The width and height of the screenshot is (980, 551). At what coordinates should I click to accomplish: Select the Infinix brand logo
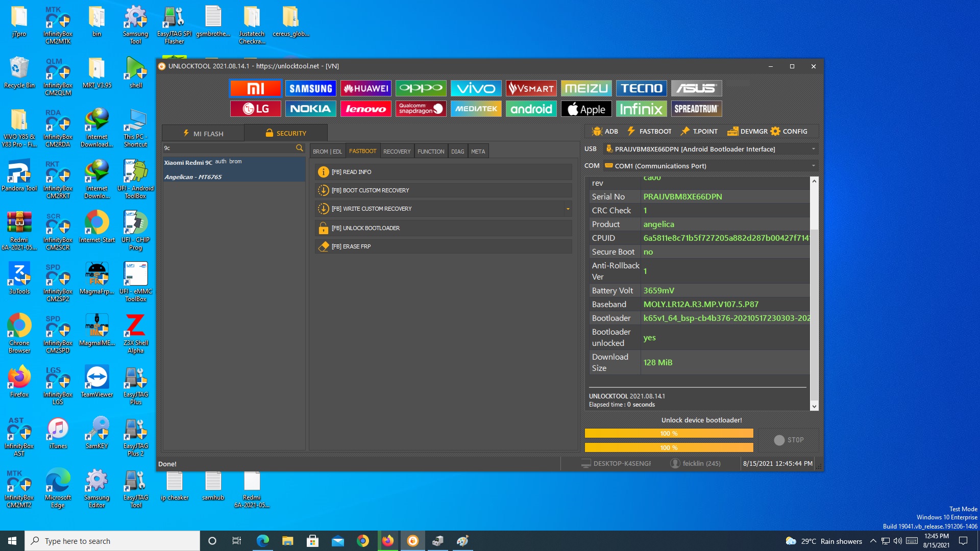point(641,109)
